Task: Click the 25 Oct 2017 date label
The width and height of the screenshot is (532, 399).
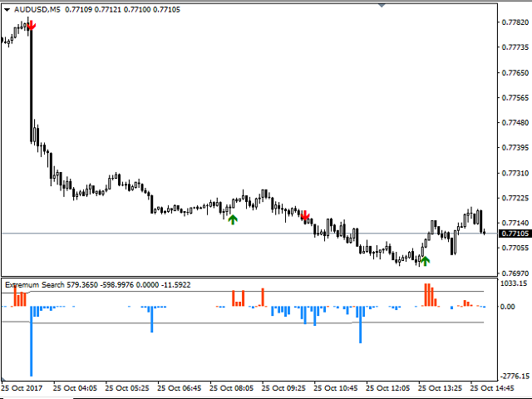Action: pos(22,388)
